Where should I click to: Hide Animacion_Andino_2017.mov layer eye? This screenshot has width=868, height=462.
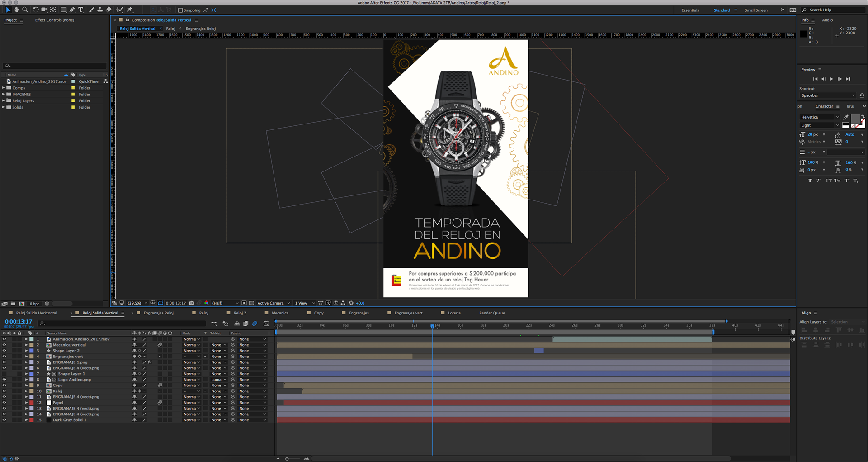pyautogui.click(x=4, y=339)
